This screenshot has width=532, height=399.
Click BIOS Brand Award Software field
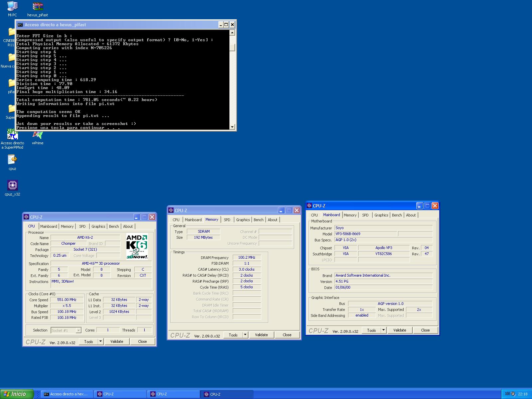(x=383, y=275)
